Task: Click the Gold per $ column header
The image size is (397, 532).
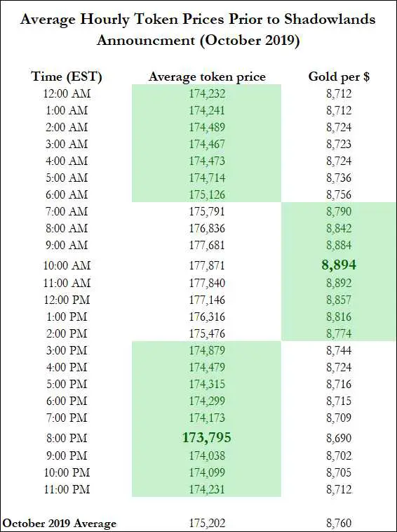Action: 339,77
